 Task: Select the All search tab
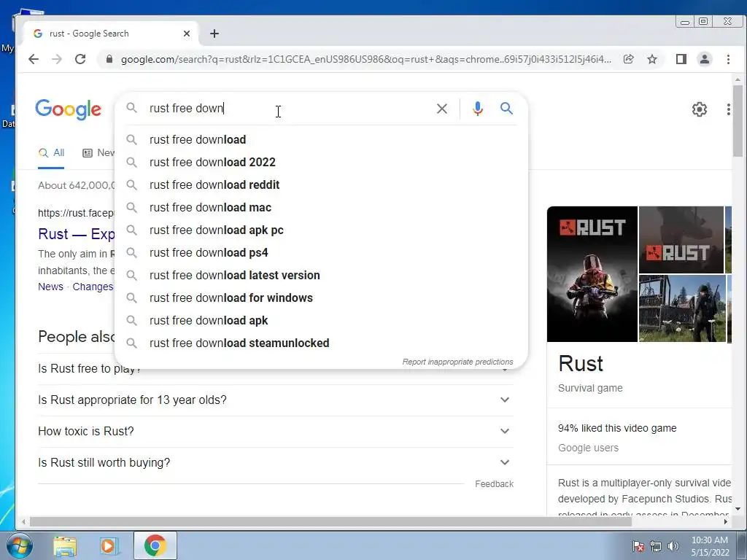(51, 153)
